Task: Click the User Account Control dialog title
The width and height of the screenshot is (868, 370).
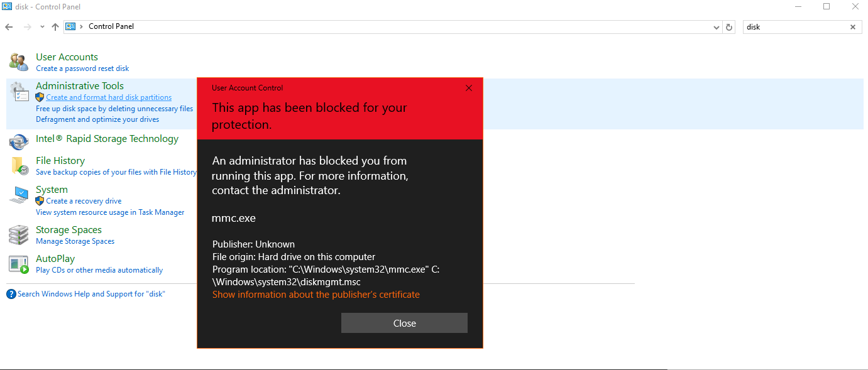Action: (x=247, y=88)
